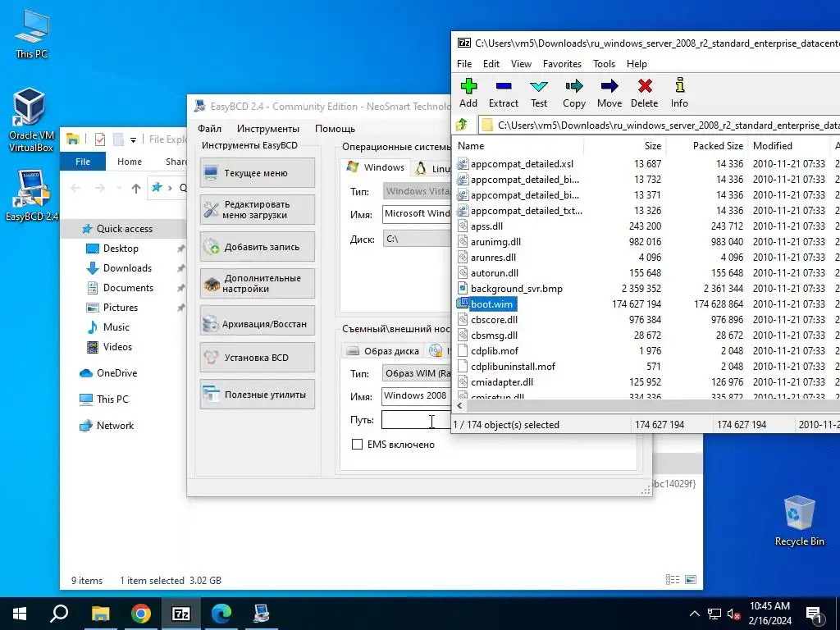This screenshot has height=630, width=840.
Task: Open the View menu in 7-Zip
Action: click(521, 64)
